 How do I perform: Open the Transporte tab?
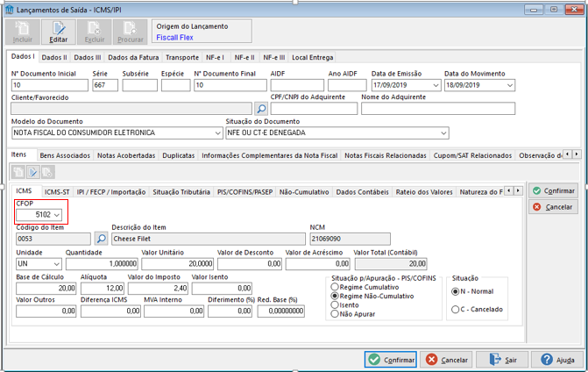tap(182, 57)
